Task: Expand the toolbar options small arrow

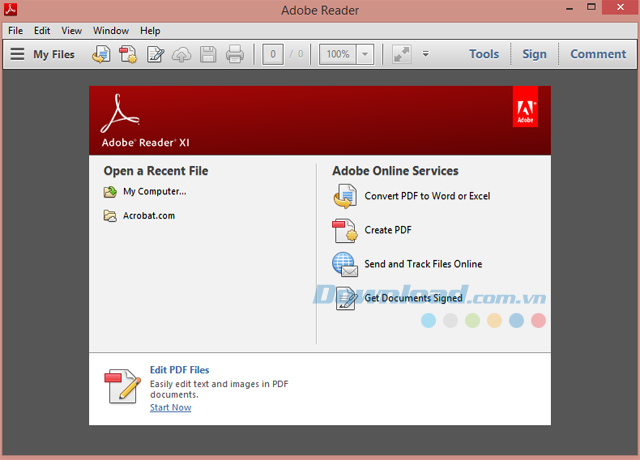Action: [x=425, y=54]
